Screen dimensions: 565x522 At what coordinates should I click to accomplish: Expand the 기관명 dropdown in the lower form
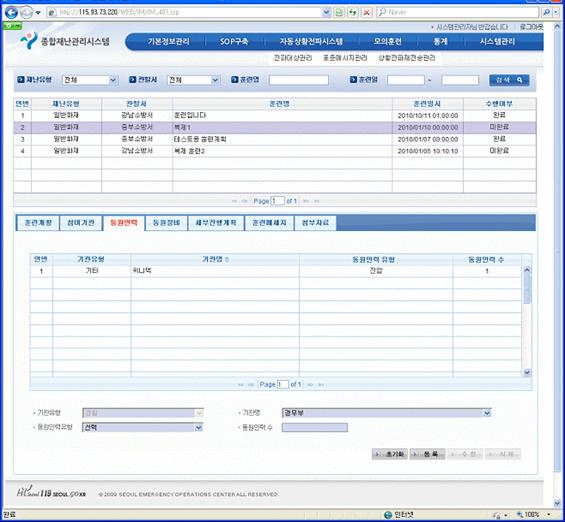tap(487, 413)
